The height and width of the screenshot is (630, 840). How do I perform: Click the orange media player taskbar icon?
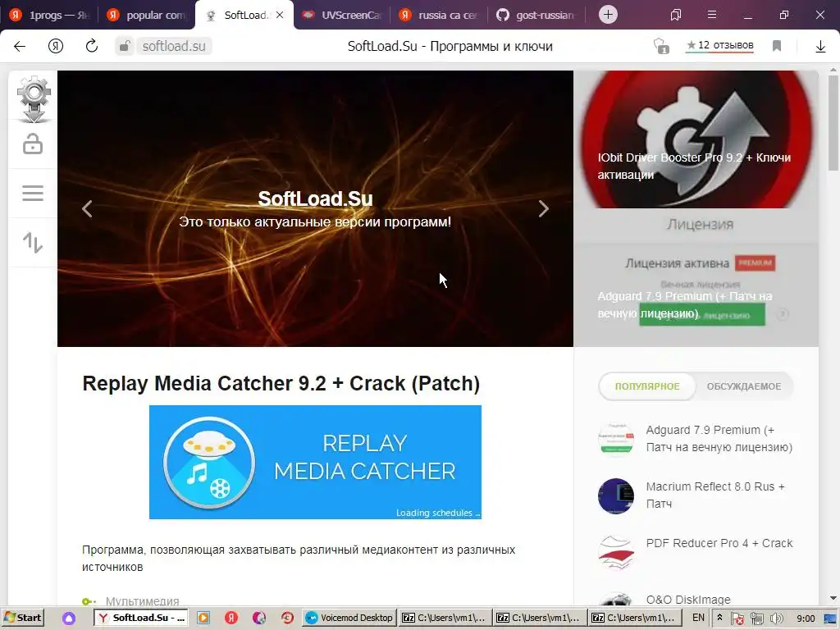coord(203,618)
